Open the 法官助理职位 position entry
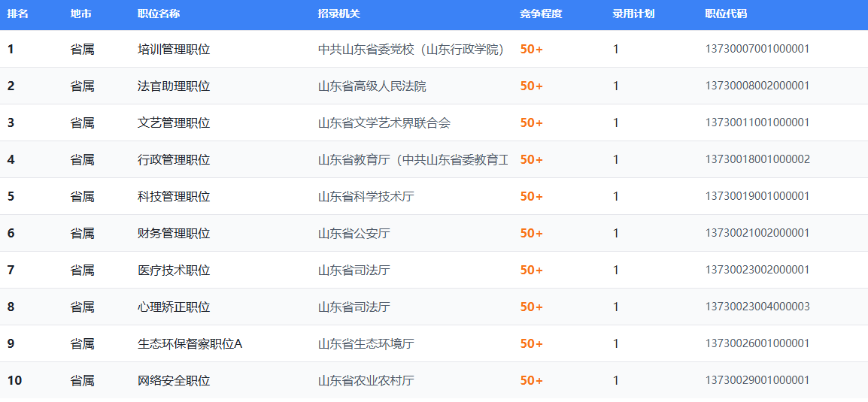This screenshot has height=402, width=868. pos(174,86)
